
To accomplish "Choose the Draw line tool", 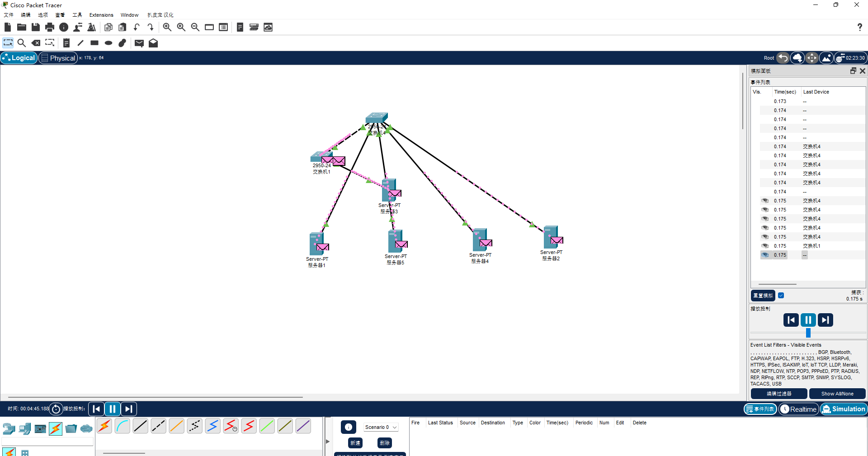I will (x=80, y=43).
